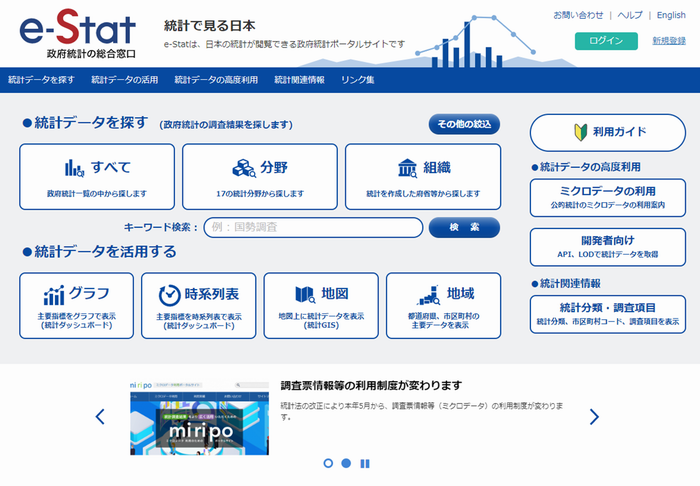Select the first carousel dot indicator

click(x=328, y=463)
